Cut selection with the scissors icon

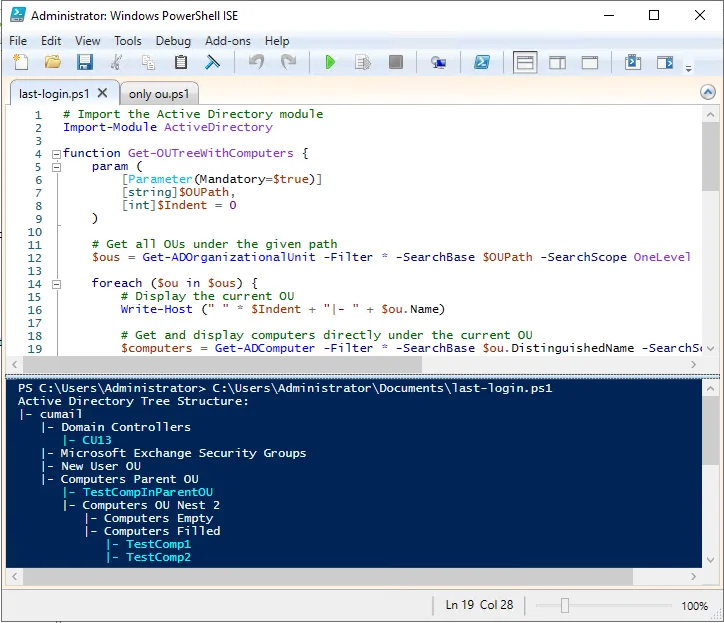click(116, 62)
